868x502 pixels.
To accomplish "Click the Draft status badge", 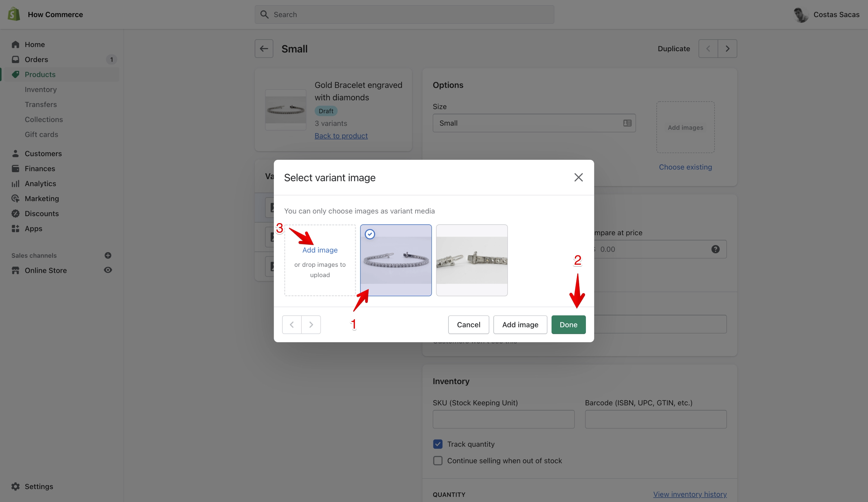I will (326, 111).
